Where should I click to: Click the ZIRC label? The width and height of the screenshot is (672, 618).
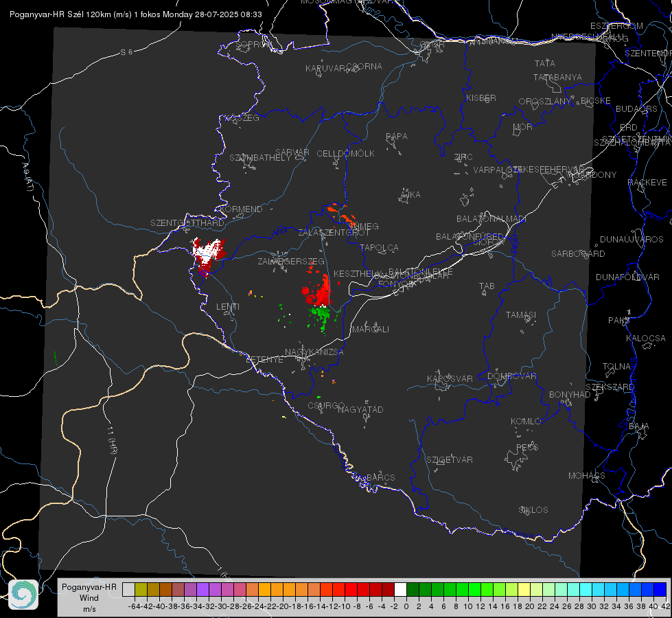click(463, 157)
